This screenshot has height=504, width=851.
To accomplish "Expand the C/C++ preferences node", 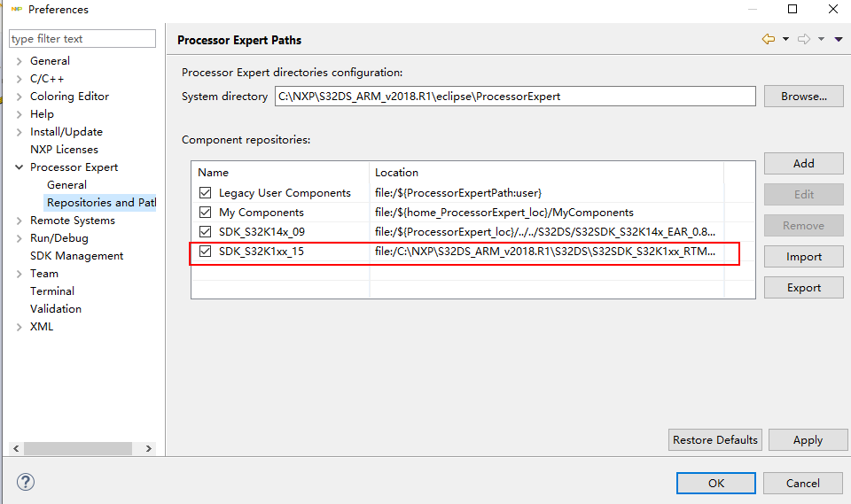I will 20,79.
